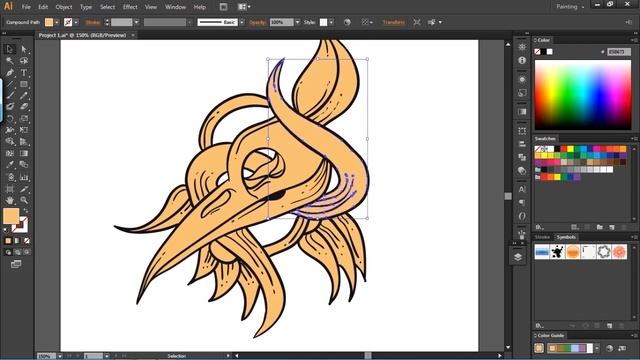This screenshot has width=640, height=360.
Task: Open the Window menu
Action: point(175,7)
